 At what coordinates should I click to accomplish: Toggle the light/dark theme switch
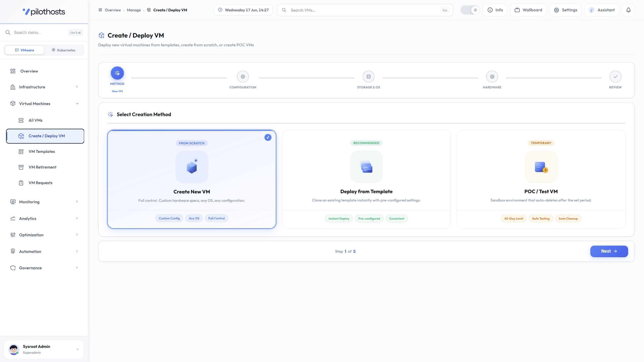470,10
